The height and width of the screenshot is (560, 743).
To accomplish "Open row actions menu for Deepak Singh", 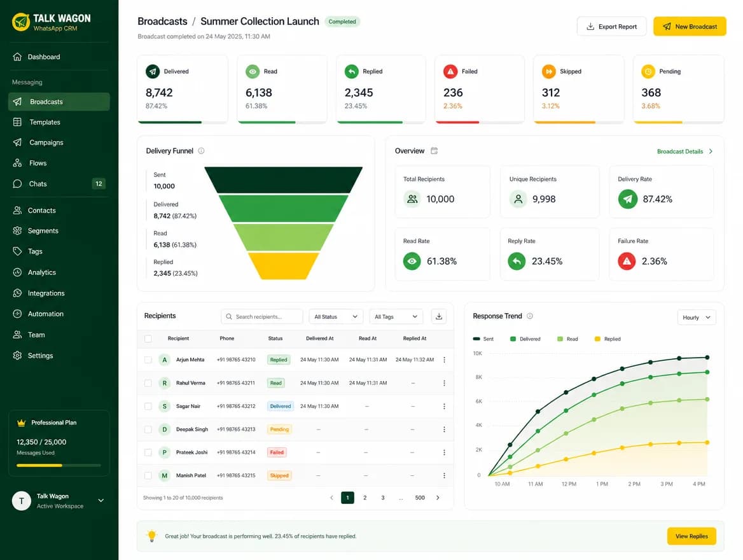I will coord(444,429).
